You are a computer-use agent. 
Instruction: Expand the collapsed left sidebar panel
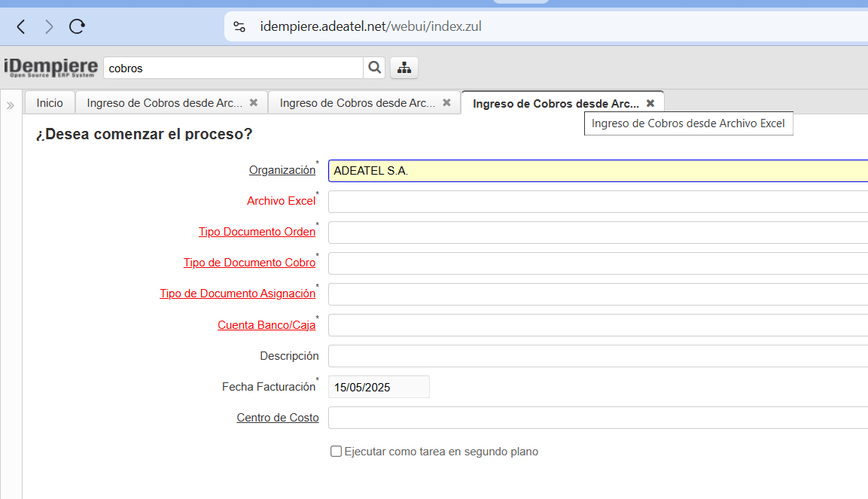coord(11,105)
